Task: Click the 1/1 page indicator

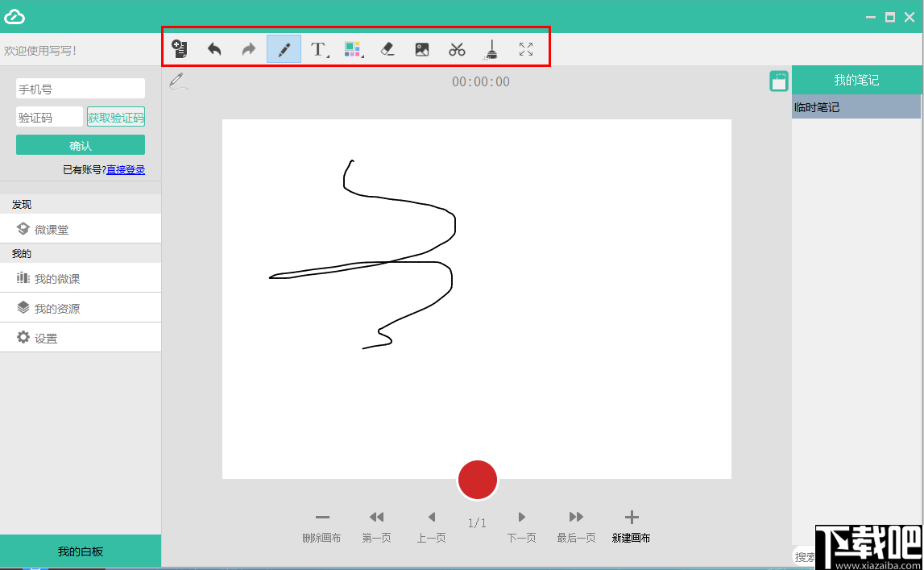Action: click(x=477, y=523)
